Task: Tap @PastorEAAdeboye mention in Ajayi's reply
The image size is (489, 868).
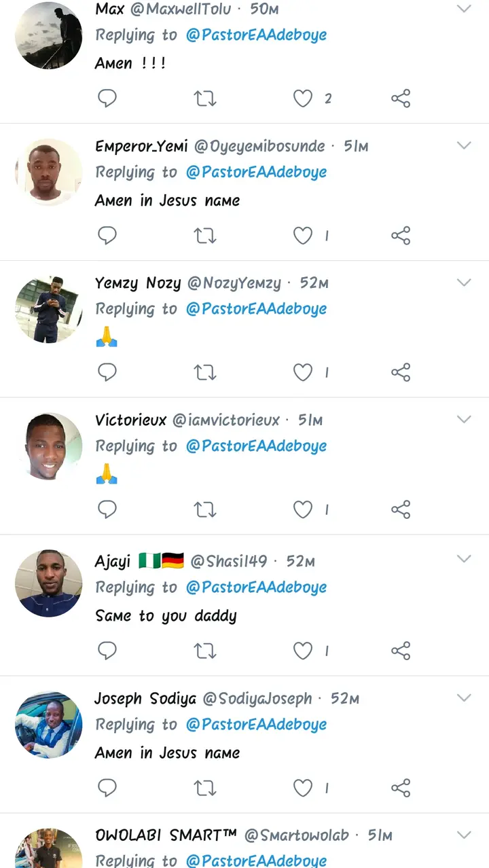Action: (x=256, y=587)
